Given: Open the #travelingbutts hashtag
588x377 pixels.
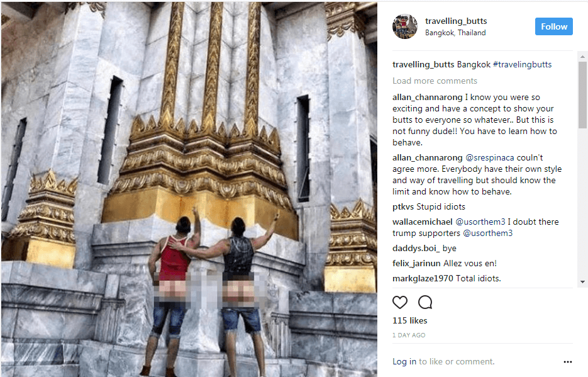Looking at the screenshot, I should pos(522,64).
